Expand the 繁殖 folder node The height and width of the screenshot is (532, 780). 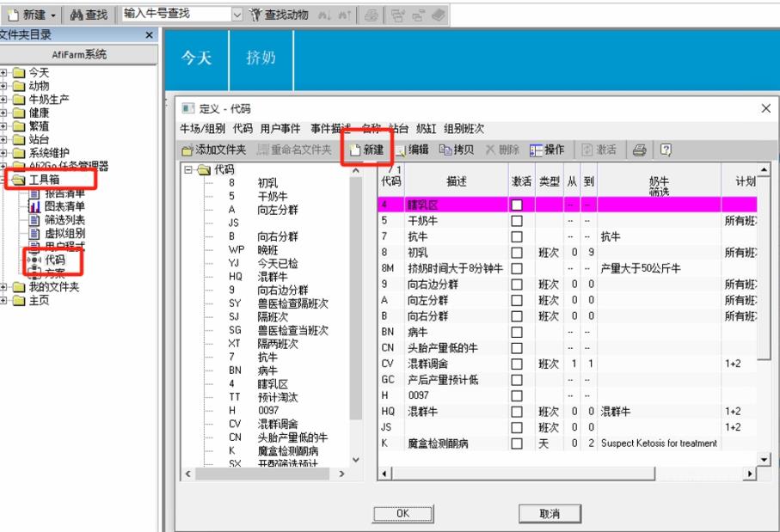click(3, 126)
